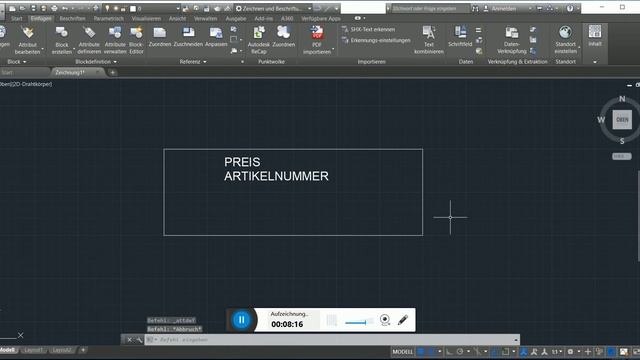This screenshot has width=640, height=360.
Task: Open the Ansicht ribbon tab
Action: pos(177,18)
